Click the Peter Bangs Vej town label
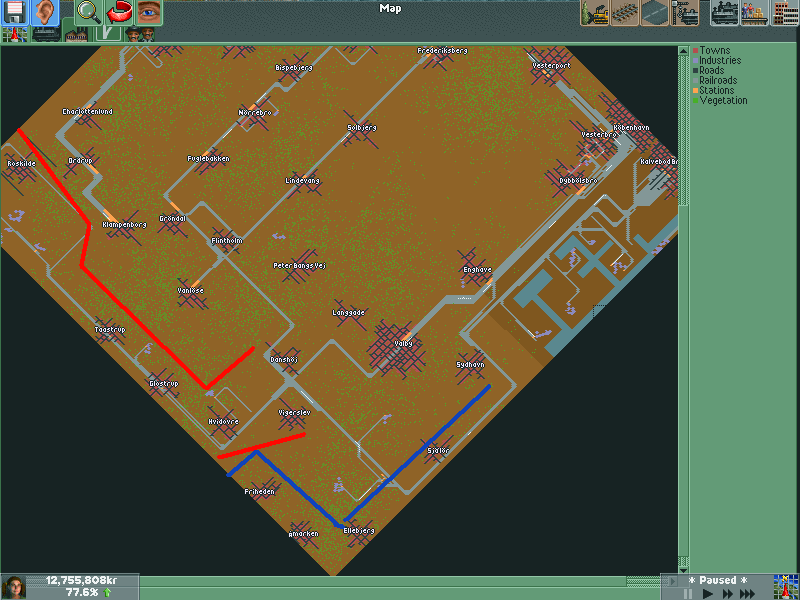Screen dimensions: 800x600 coord(299,266)
